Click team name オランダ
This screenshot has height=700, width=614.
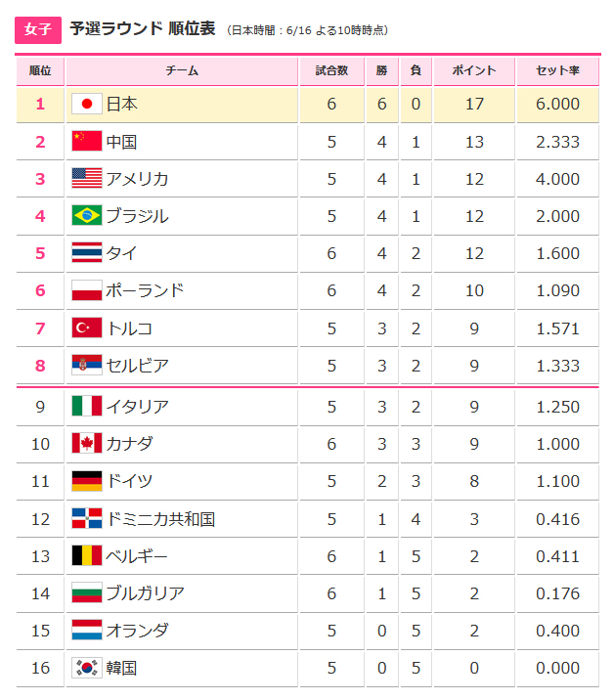[138, 631]
